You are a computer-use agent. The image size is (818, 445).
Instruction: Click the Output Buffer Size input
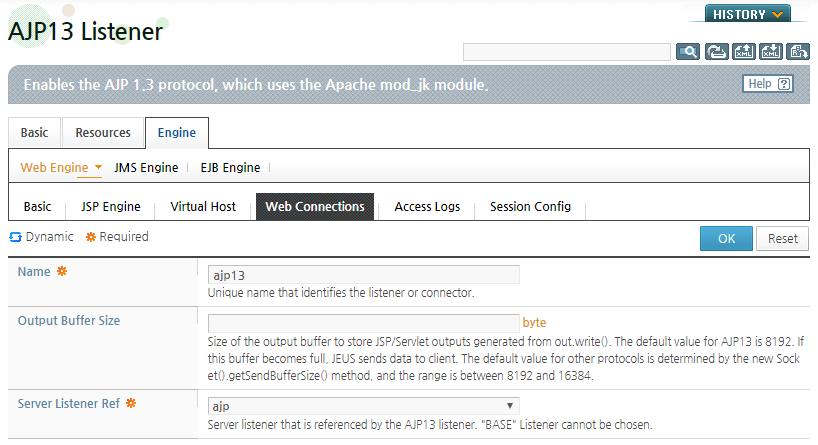(x=364, y=323)
